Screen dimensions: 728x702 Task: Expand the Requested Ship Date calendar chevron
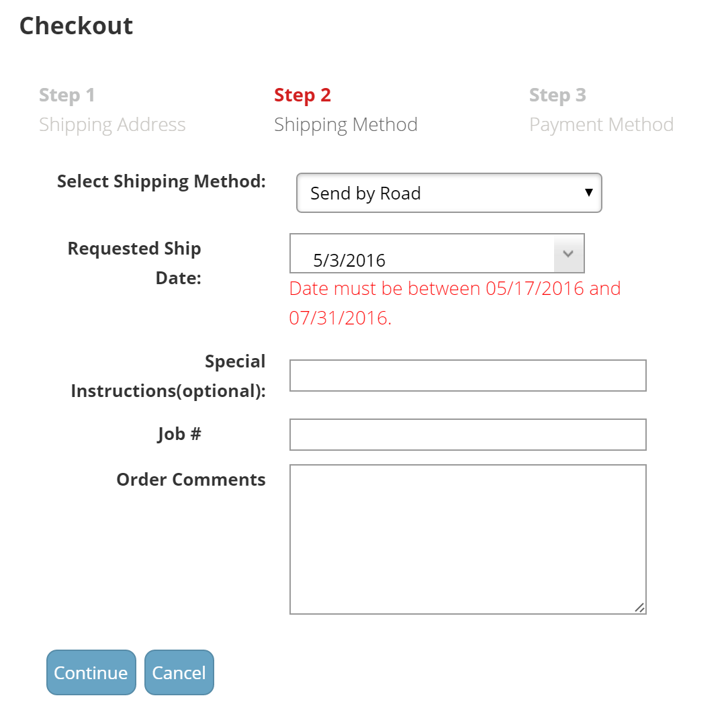click(568, 253)
